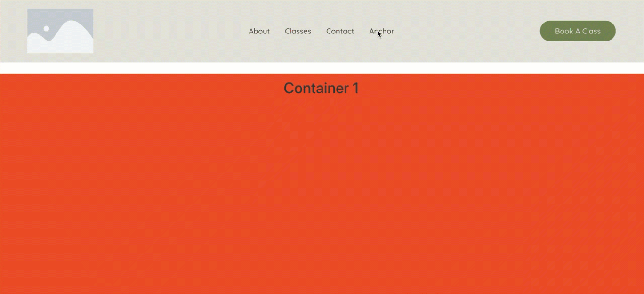Jump to section via the Anchor link
The width and height of the screenshot is (644, 294).
381,31
